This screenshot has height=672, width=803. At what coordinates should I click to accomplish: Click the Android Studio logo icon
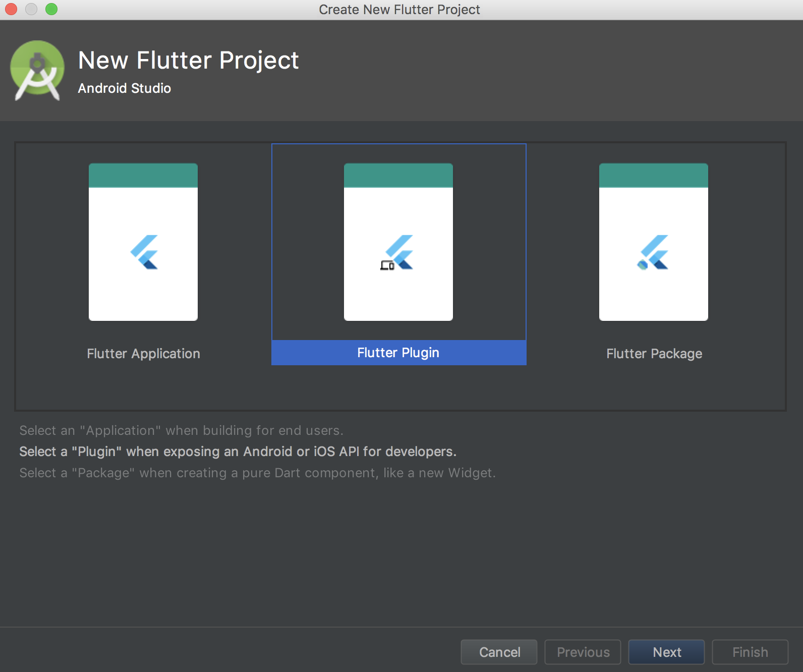click(x=37, y=70)
